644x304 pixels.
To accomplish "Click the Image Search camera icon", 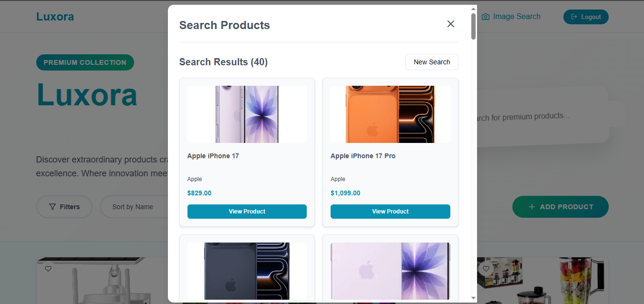I will [x=486, y=17].
